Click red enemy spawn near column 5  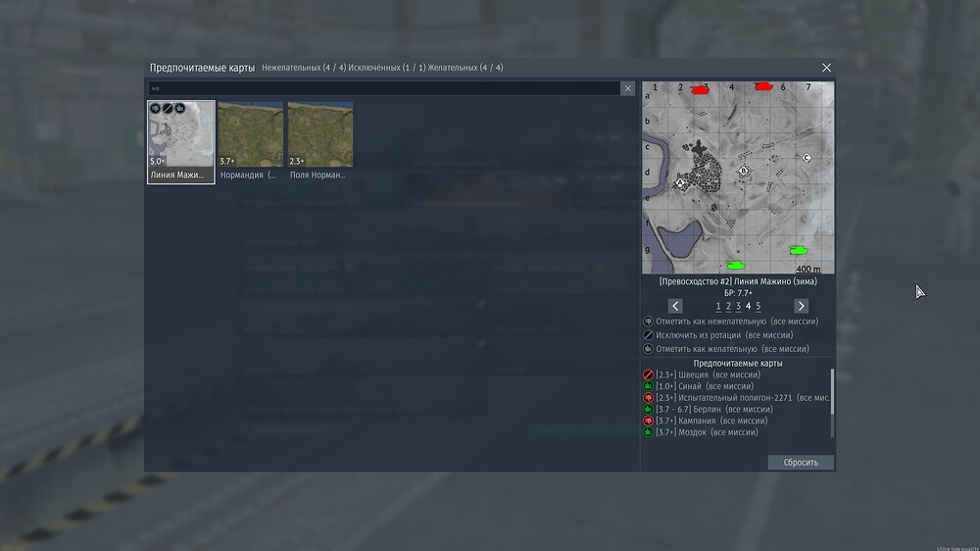(763, 85)
